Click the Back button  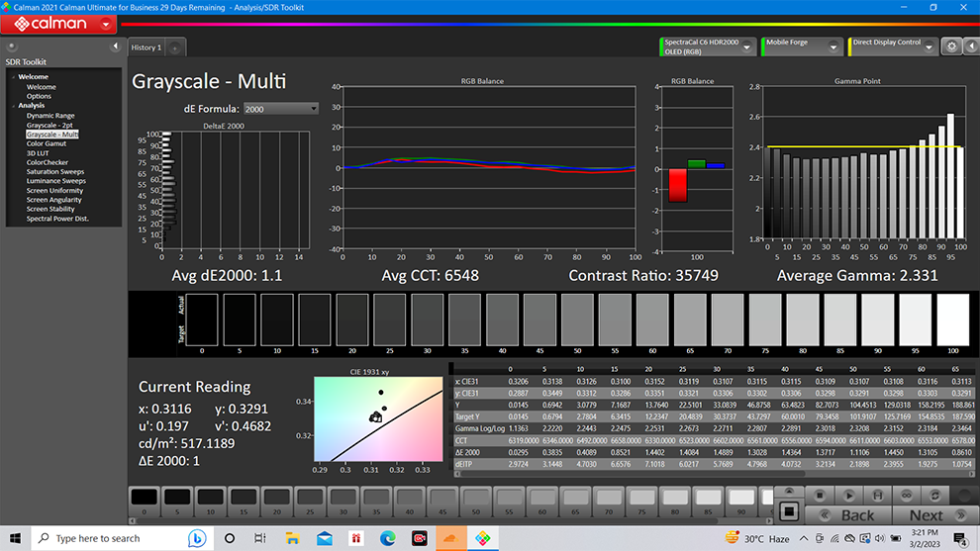(848, 515)
